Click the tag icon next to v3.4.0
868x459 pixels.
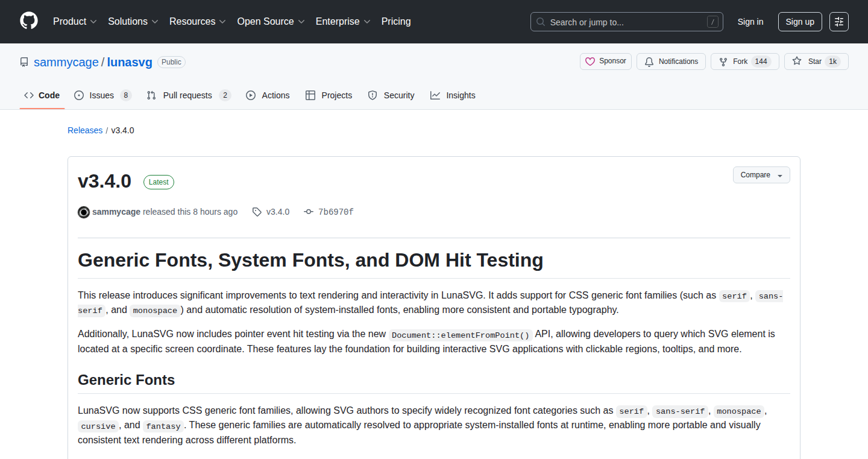(x=257, y=212)
